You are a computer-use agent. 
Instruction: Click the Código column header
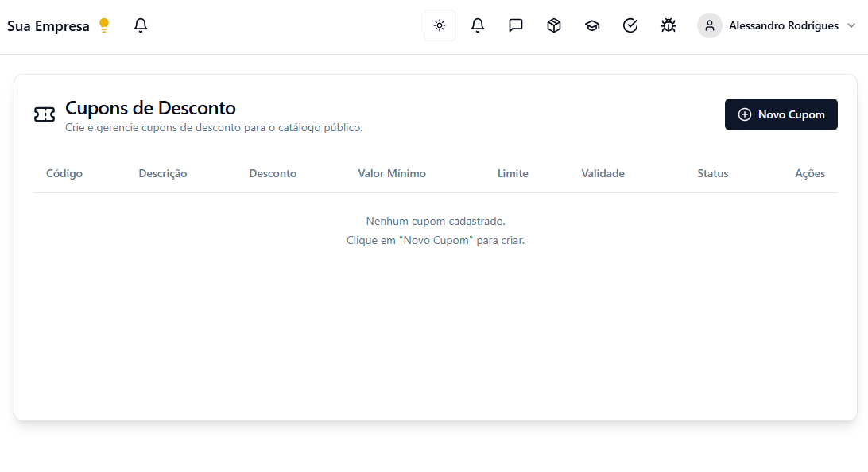(x=64, y=173)
